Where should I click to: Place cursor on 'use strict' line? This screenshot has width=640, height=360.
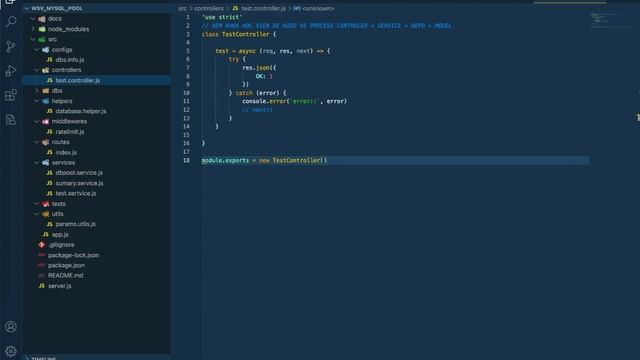pyautogui.click(x=222, y=17)
